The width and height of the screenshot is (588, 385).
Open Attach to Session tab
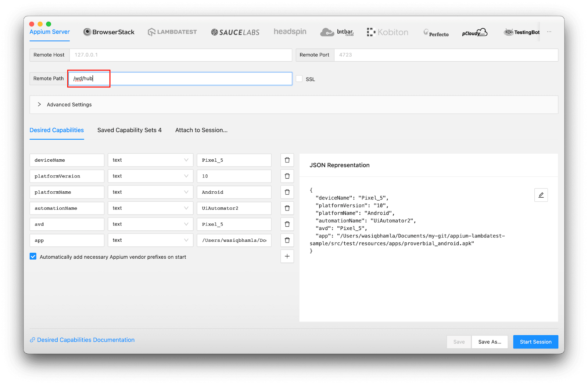[x=201, y=130]
